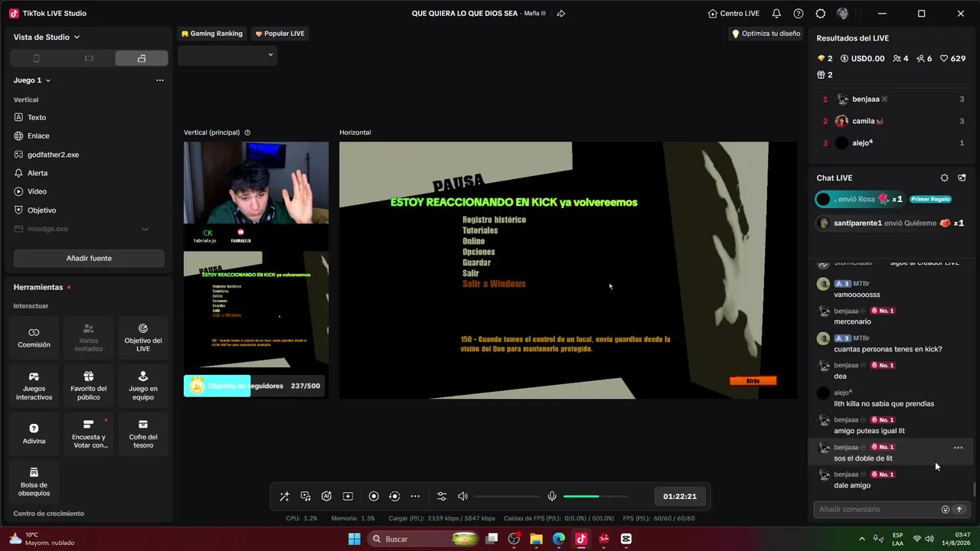Click the replay capture icon beside record
Viewport: 980px width, 551px height.
pos(394,497)
